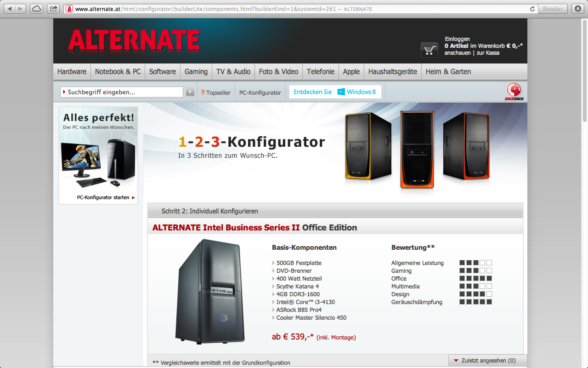Click the Safari address bar
Image resolution: width=588 pixels, height=368 pixels.
301,9
